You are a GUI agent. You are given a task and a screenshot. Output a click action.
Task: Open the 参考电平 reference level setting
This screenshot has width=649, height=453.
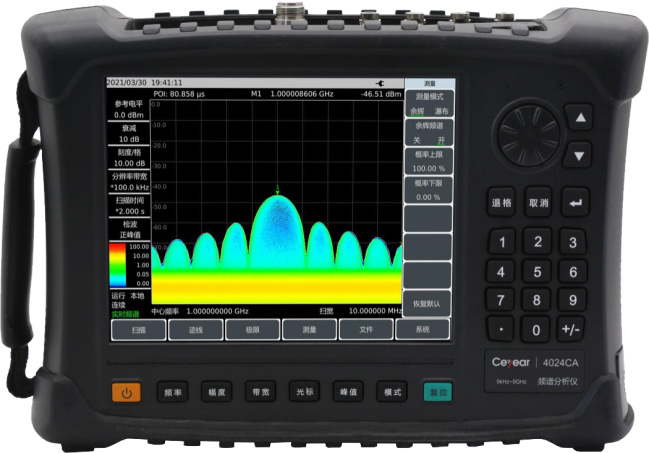pos(128,110)
